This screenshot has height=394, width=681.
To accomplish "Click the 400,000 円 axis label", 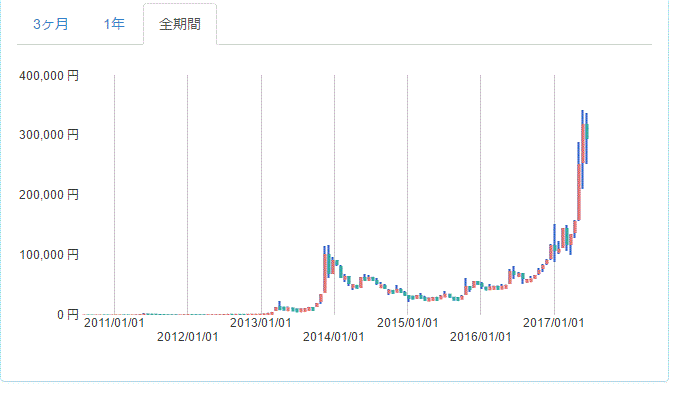I will point(49,76).
